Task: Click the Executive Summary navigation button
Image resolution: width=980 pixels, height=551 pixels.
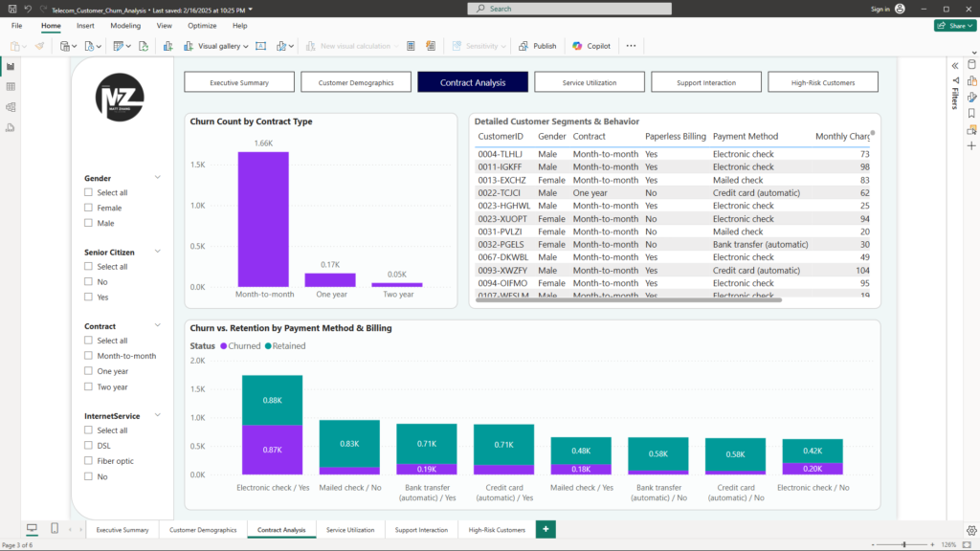Action: 239,82
